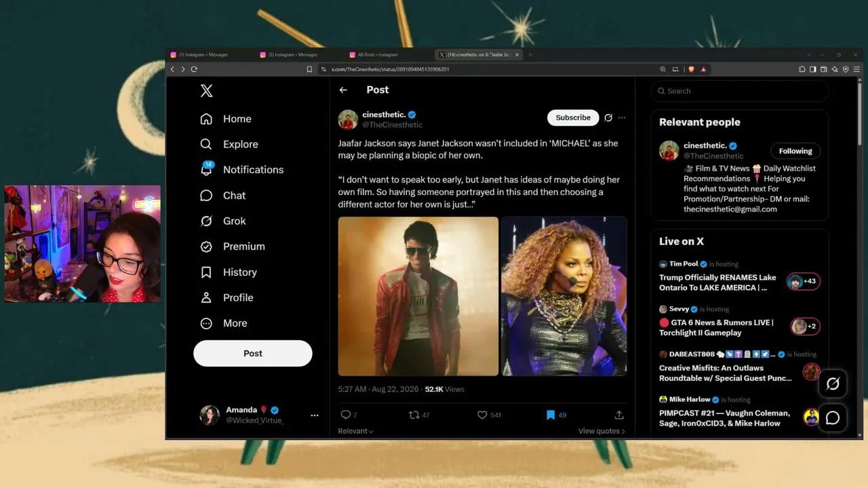
Task: Toggle Following button for cinesthetic.
Action: coord(795,151)
